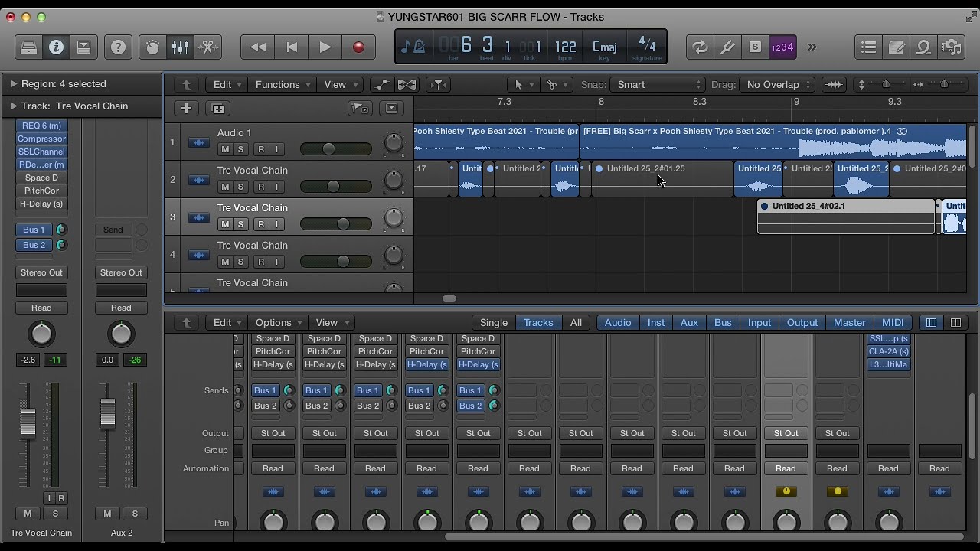Open the Tracks area Edit menu
The width and height of the screenshot is (980, 551).
tap(228, 85)
